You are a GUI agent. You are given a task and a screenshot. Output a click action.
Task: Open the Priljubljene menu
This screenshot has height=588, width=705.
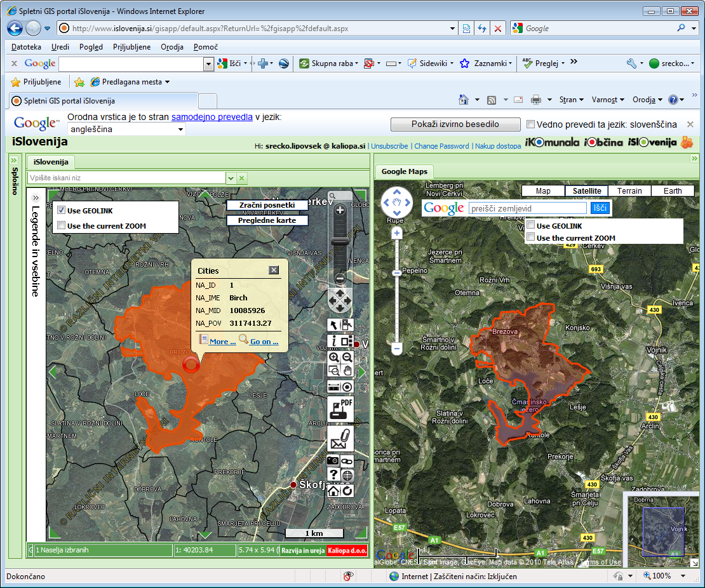pos(131,47)
